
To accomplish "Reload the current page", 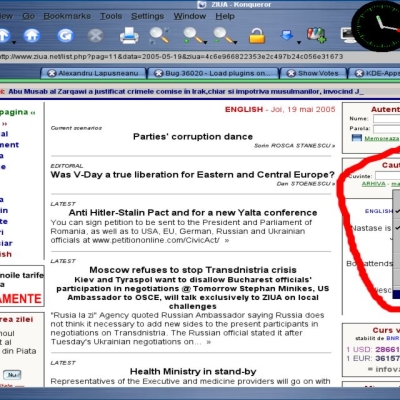I will 65,35.
